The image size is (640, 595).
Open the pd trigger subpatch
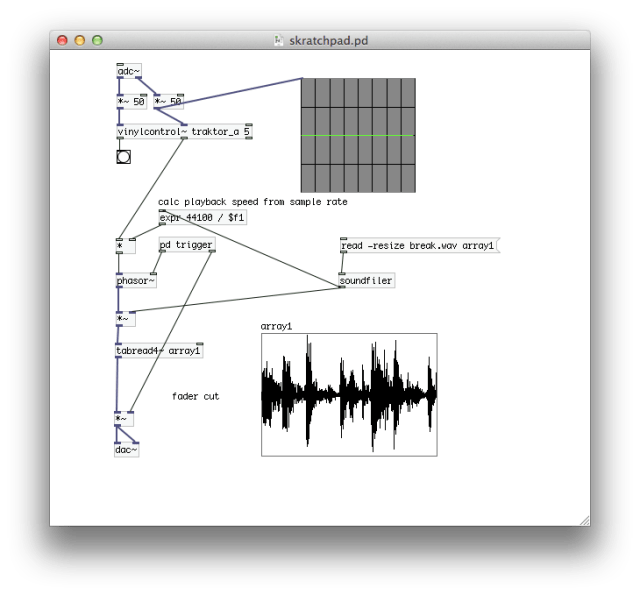[x=186, y=246]
